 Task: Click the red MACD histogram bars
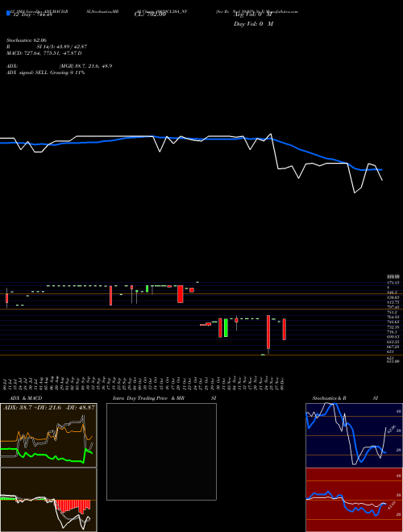(73, 506)
